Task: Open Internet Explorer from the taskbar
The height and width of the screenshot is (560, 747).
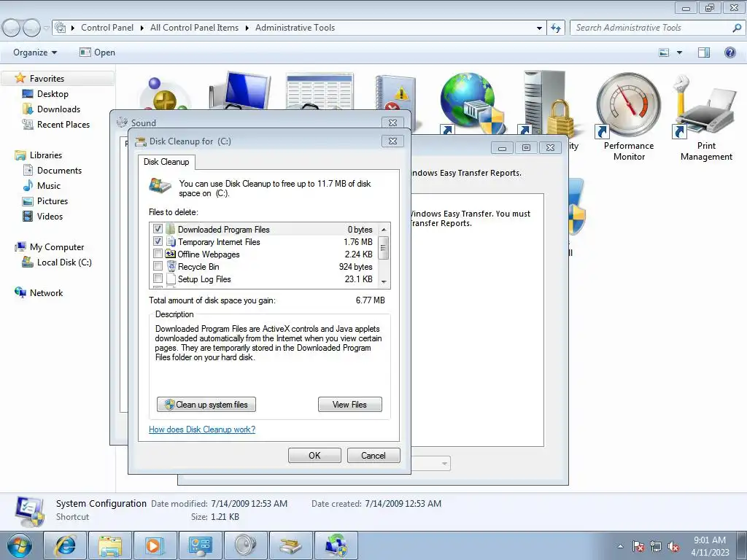Action: (x=65, y=545)
